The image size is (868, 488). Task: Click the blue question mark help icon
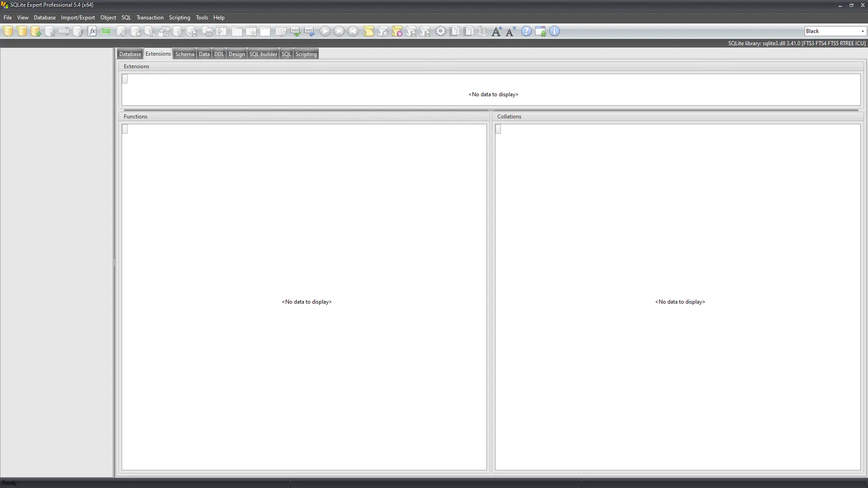pyautogui.click(x=526, y=31)
